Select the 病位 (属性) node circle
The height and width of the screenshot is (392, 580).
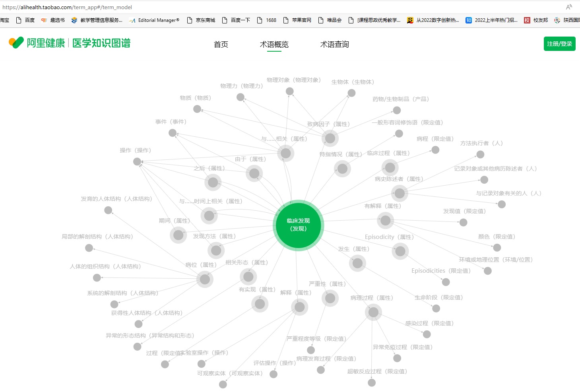(205, 279)
